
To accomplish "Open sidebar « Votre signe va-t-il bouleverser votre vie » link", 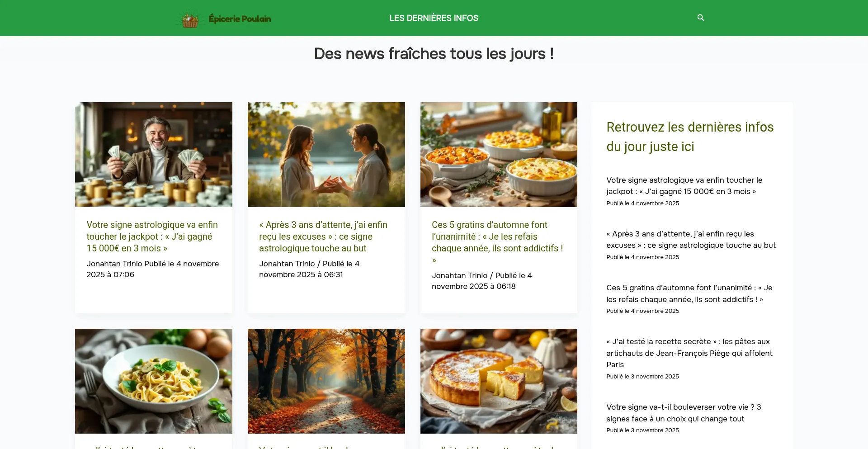I will [684, 412].
